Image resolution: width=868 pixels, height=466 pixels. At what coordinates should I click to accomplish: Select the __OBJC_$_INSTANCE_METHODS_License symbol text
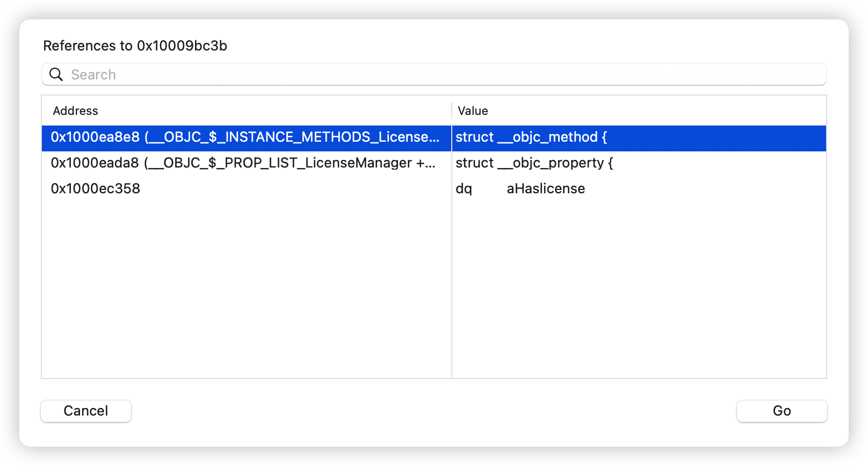click(295, 137)
